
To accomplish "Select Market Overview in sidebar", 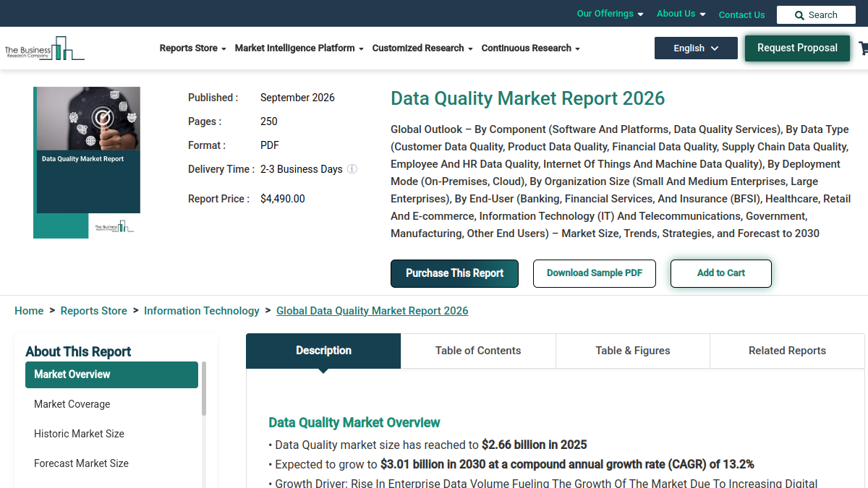I will [111, 374].
